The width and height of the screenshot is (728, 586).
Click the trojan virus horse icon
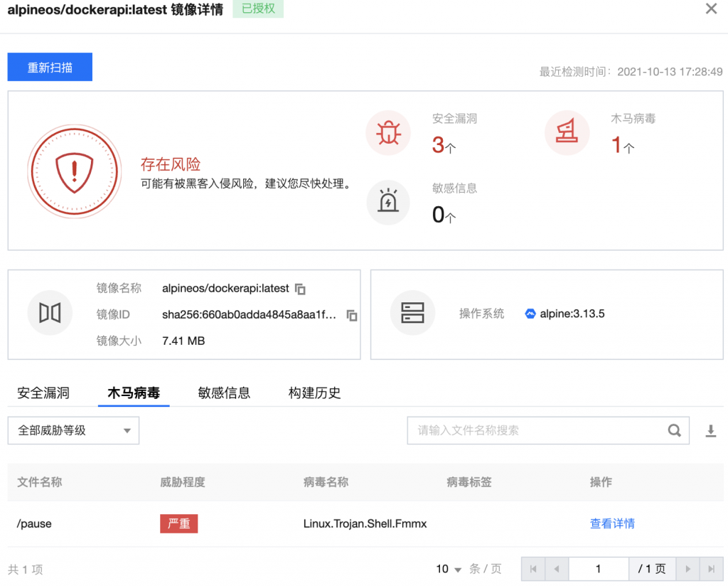tap(567, 133)
